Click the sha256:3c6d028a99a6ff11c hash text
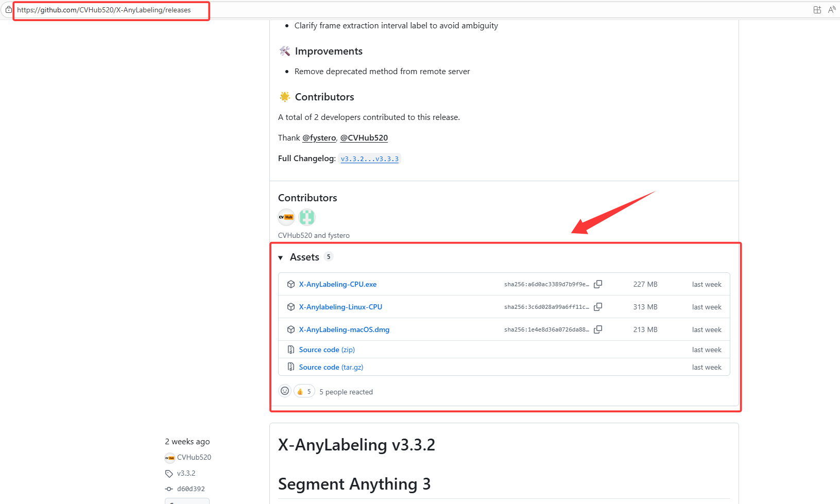The width and height of the screenshot is (840, 504). click(546, 307)
